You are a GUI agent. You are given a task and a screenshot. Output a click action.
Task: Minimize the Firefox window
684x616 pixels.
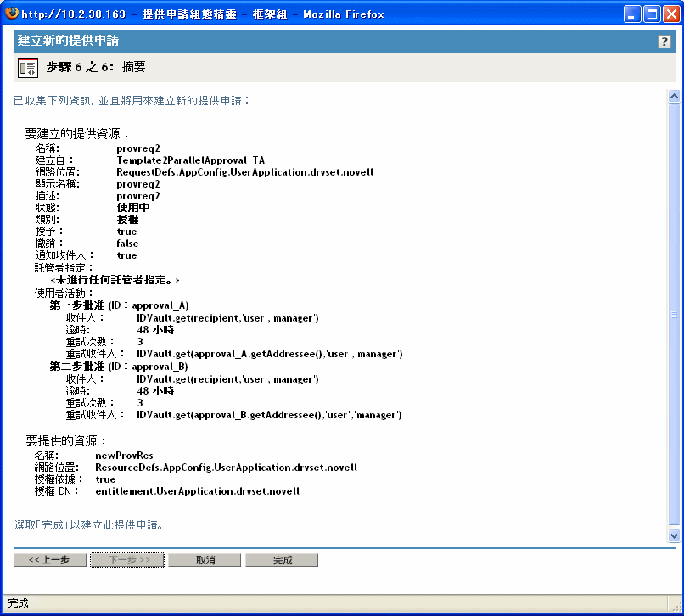pos(631,14)
